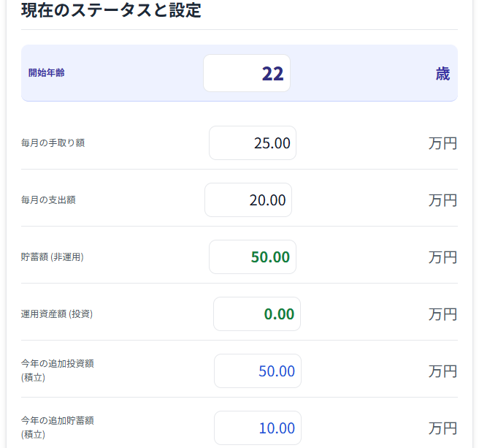Select the 毎月の手取り額 field with 25.00
Viewport: 479px width, 448px height.
253,143
